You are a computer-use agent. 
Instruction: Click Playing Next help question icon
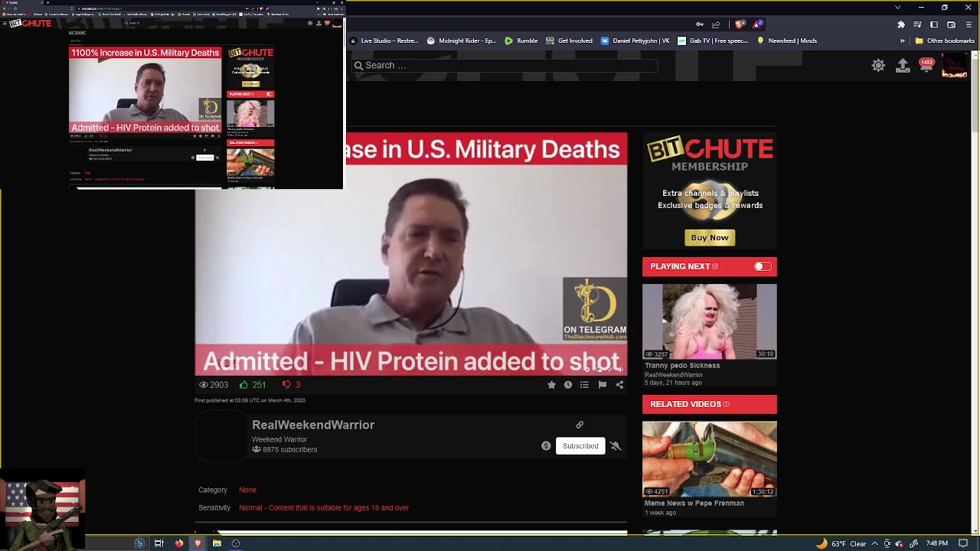(x=715, y=266)
